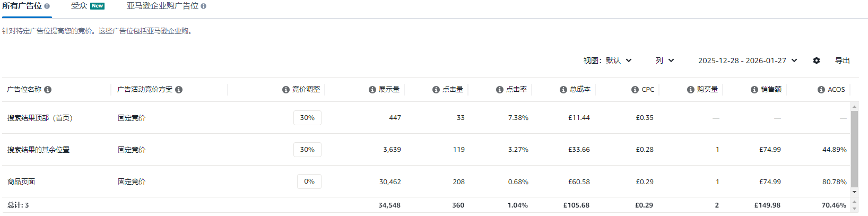Edit bid adjustment for 商品页面 row

309,182
